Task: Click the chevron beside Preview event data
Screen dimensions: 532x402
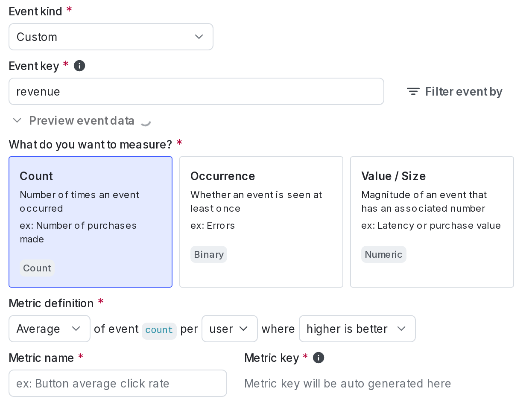Action: tap(17, 120)
